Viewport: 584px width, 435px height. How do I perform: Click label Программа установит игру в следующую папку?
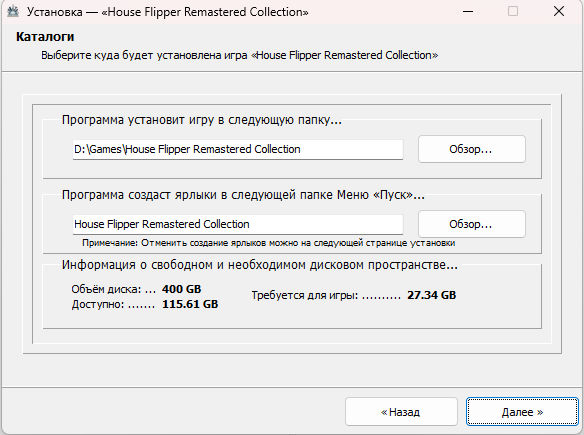201,120
